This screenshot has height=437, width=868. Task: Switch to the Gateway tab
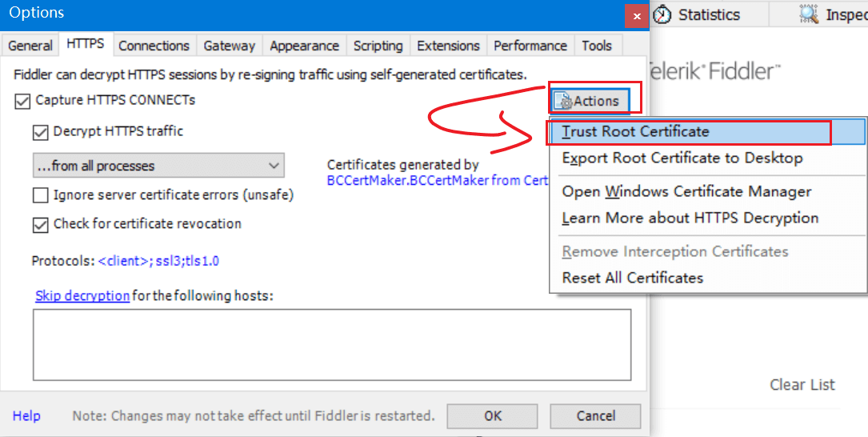[229, 46]
